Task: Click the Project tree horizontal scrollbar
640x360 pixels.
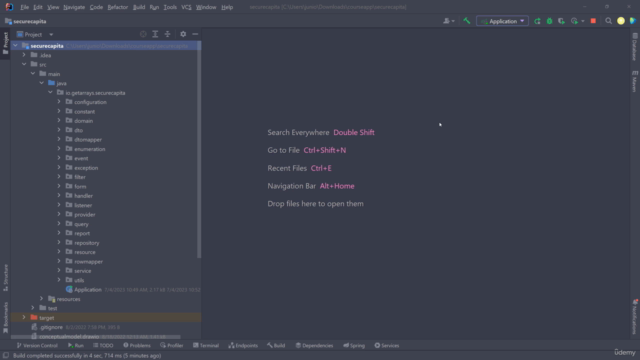Action: pyautogui.click(x=96, y=337)
